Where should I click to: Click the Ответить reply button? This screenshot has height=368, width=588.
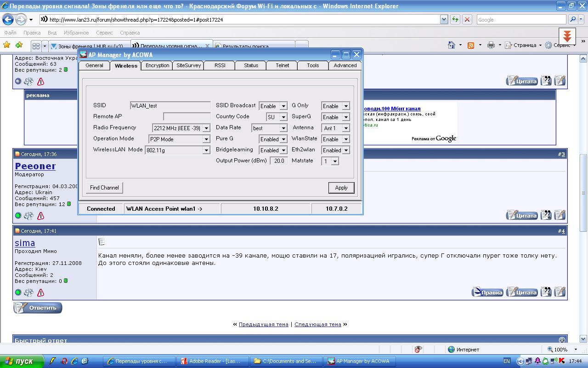[38, 308]
